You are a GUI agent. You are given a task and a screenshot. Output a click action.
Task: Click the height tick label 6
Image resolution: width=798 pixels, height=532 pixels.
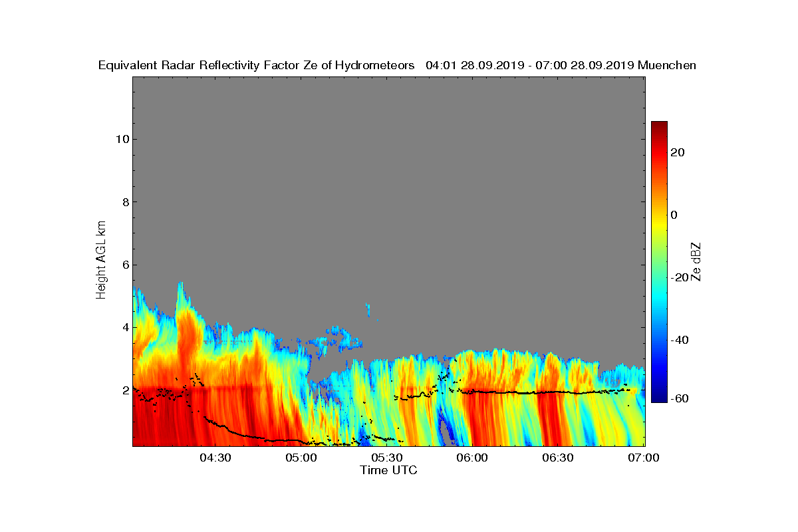click(x=124, y=265)
